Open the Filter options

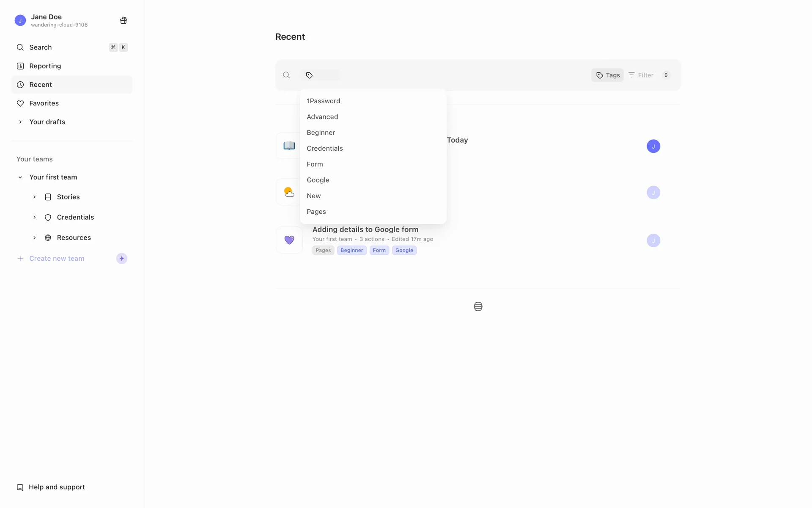point(642,75)
